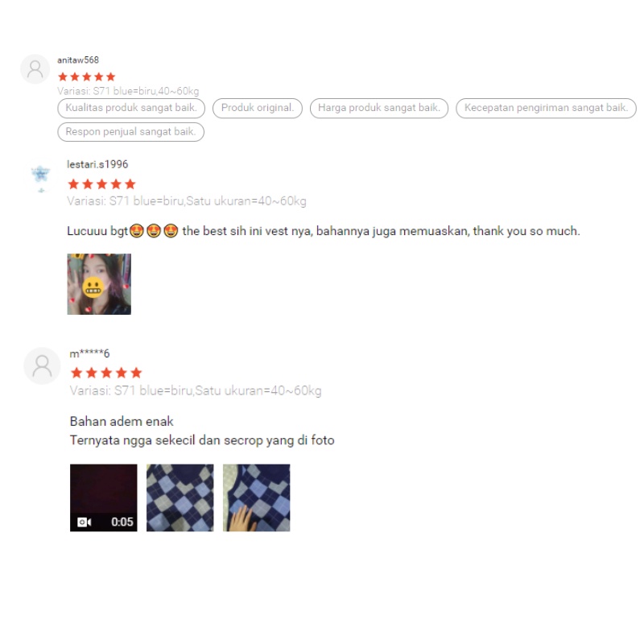
Task: Open username anitaw568 profile
Action: pos(78,60)
